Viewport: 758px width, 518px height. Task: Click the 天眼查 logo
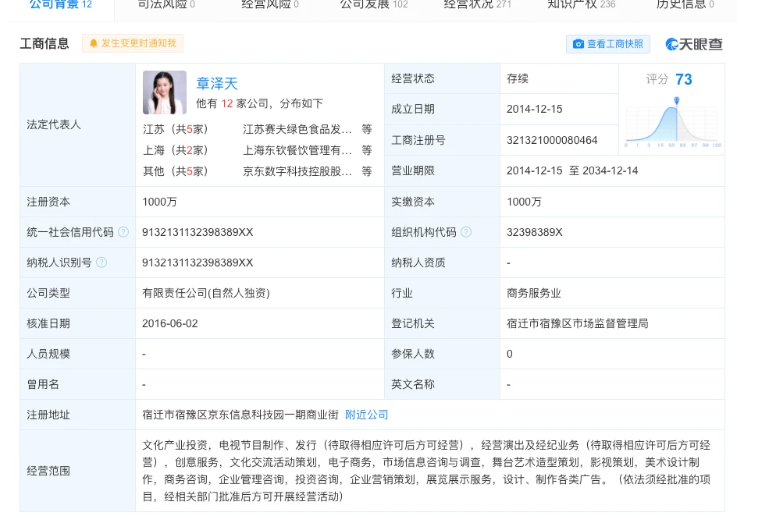click(693, 44)
